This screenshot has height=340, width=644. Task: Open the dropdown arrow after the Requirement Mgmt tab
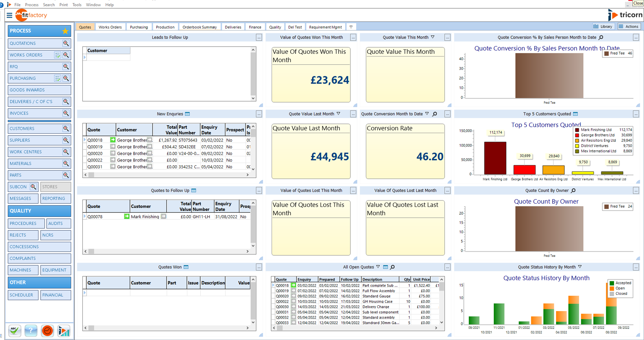pos(351,27)
